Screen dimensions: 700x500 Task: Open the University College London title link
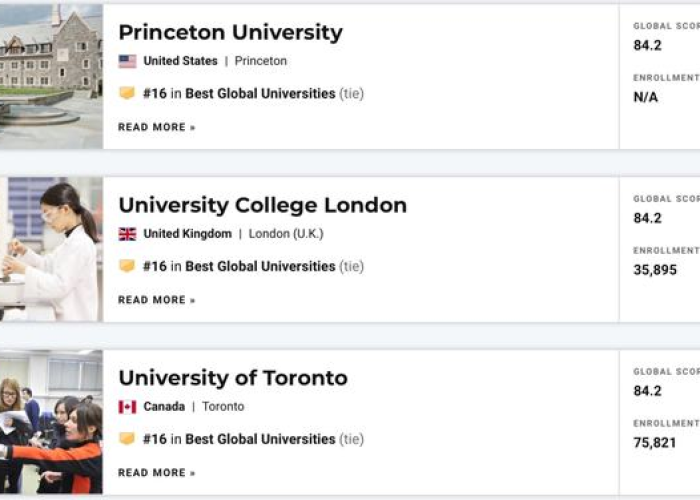(263, 205)
